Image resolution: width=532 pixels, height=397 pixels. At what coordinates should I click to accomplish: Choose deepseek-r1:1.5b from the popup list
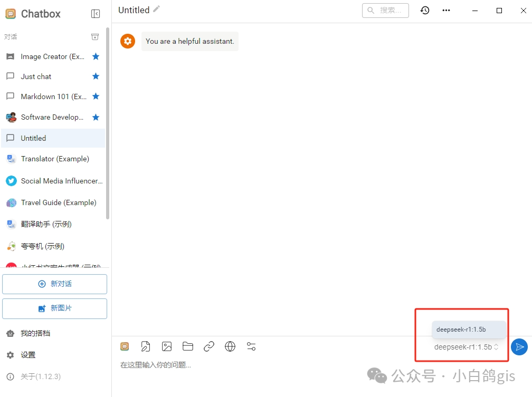point(469,330)
